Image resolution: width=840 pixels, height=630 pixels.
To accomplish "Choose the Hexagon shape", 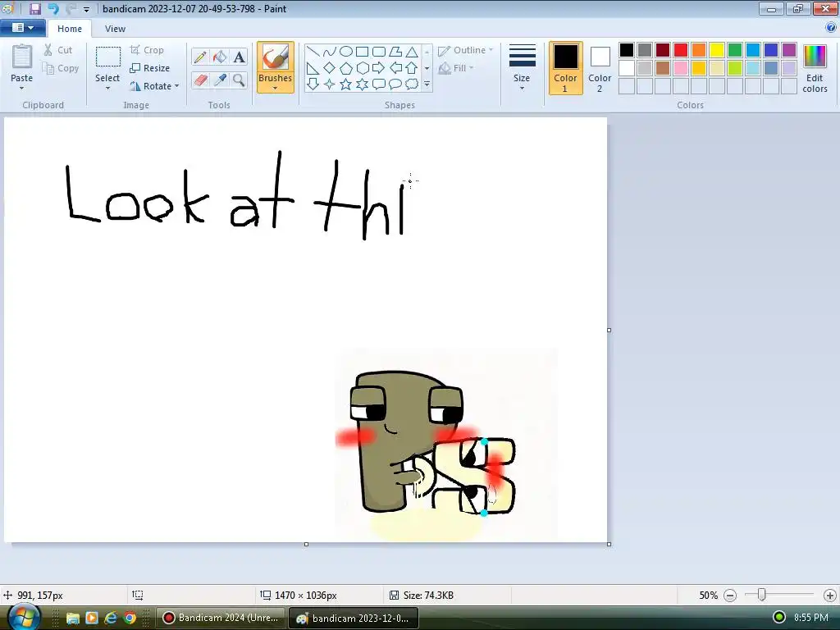I will point(363,68).
